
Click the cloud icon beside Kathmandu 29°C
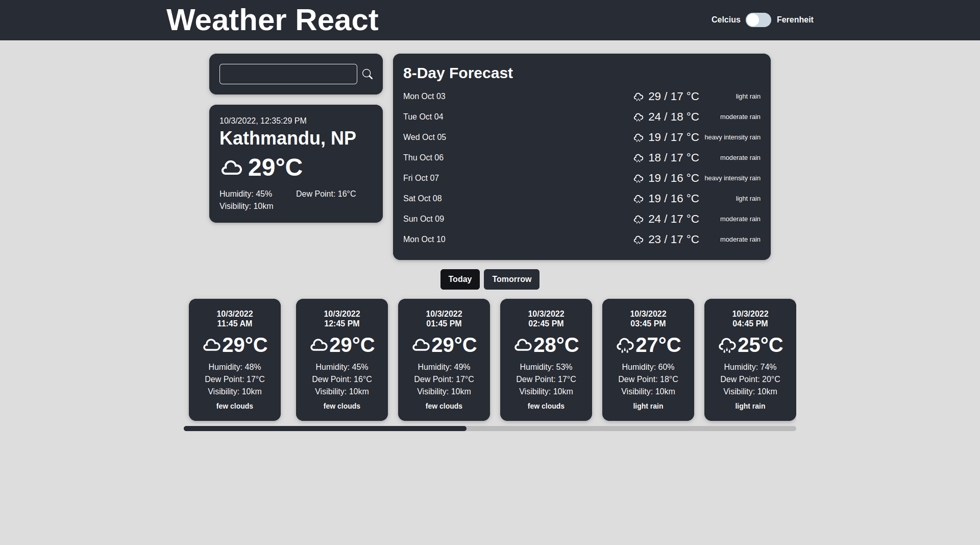click(x=232, y=168)
